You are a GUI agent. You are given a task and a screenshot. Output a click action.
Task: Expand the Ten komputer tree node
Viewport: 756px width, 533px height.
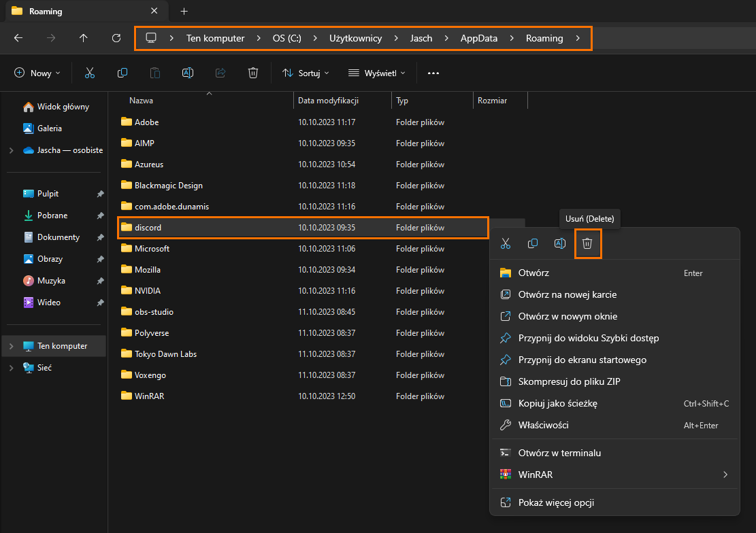(x=11, y=346)
